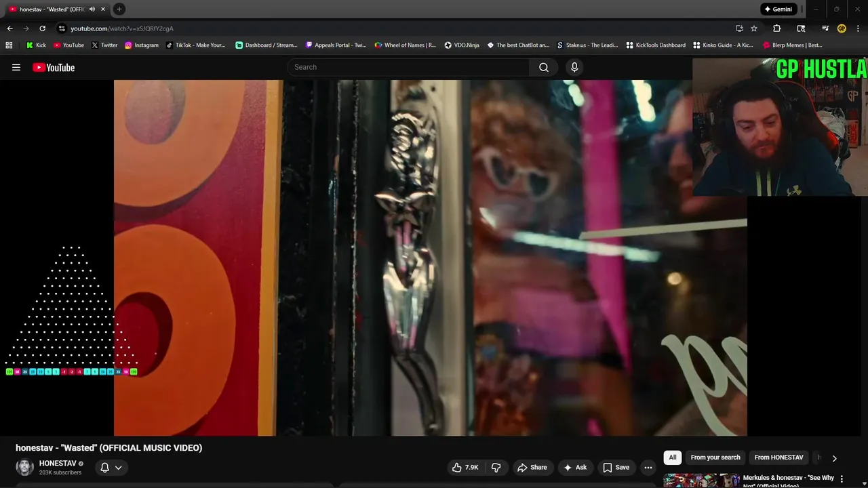Open a new browser tab
The width and height of the screenshot is (868, 488).
[119, 9]
